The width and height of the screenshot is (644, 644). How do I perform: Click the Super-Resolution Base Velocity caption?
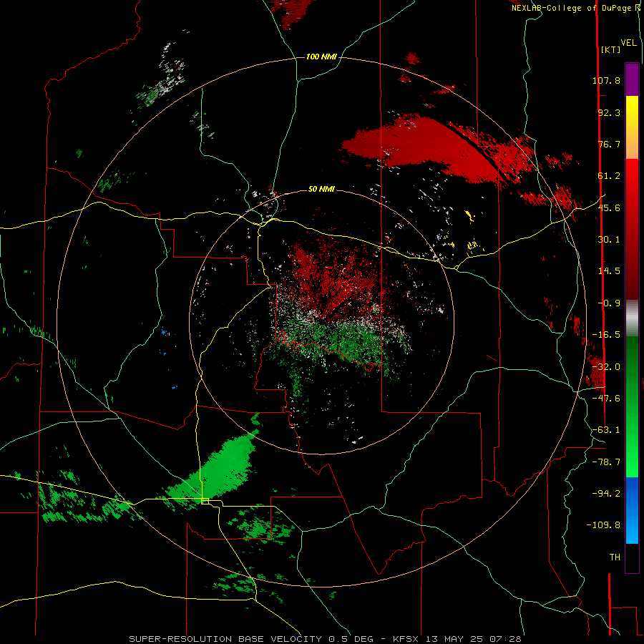coord(325,639)
